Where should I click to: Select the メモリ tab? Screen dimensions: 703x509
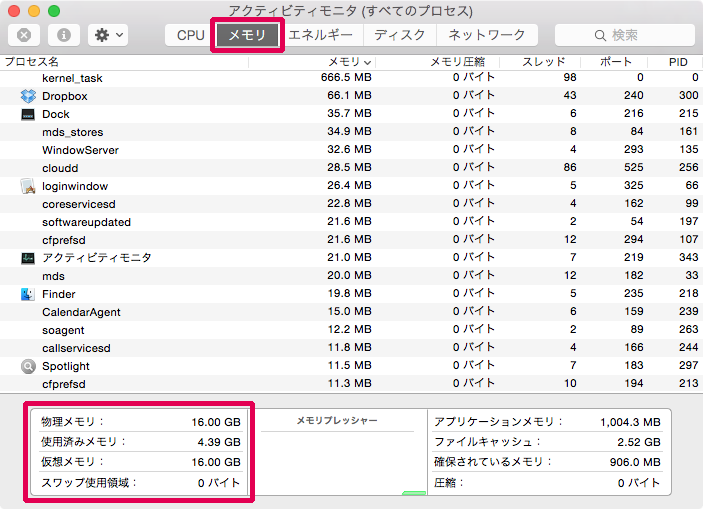tap(247, 35)
